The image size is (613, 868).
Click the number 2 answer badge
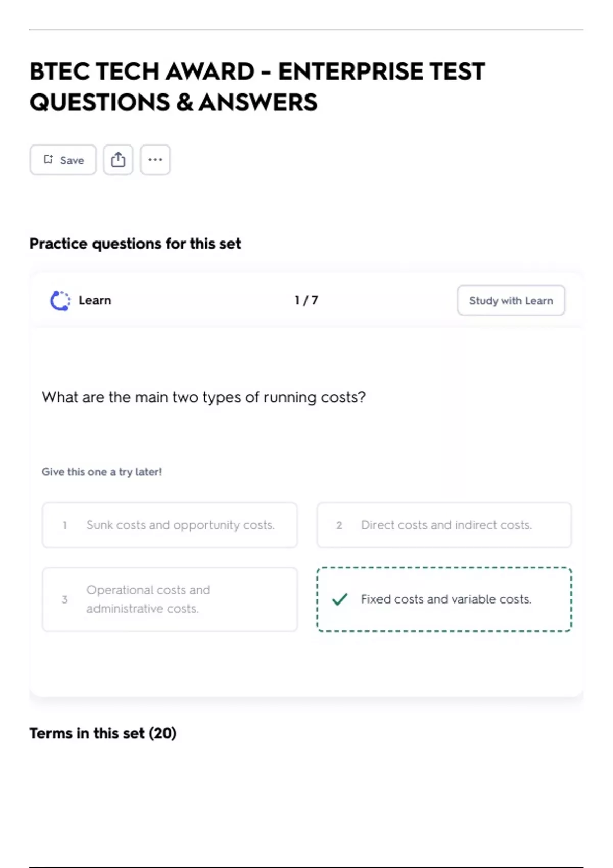coord(339,525)
